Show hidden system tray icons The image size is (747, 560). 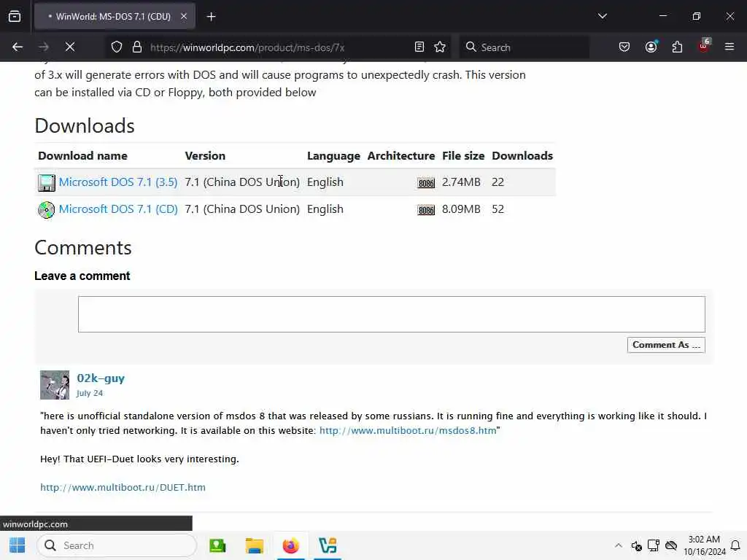[x=618, y=545]
